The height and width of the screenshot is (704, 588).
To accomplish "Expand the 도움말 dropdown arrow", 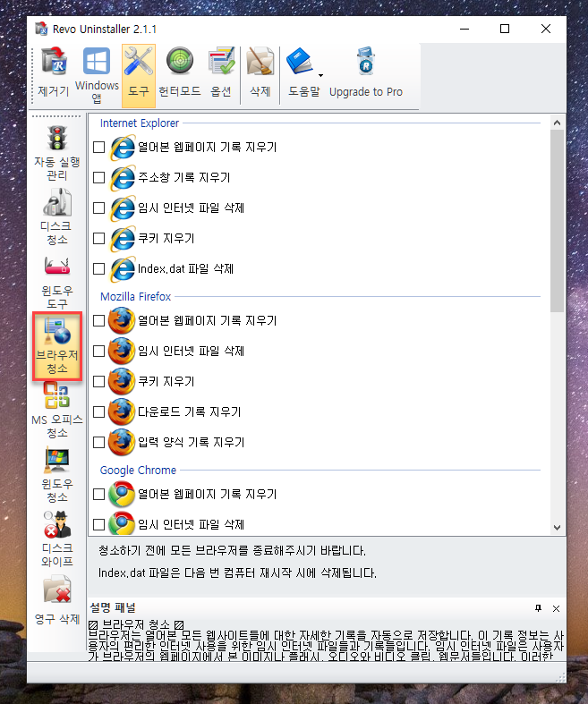I will click(x=320, y=75).
